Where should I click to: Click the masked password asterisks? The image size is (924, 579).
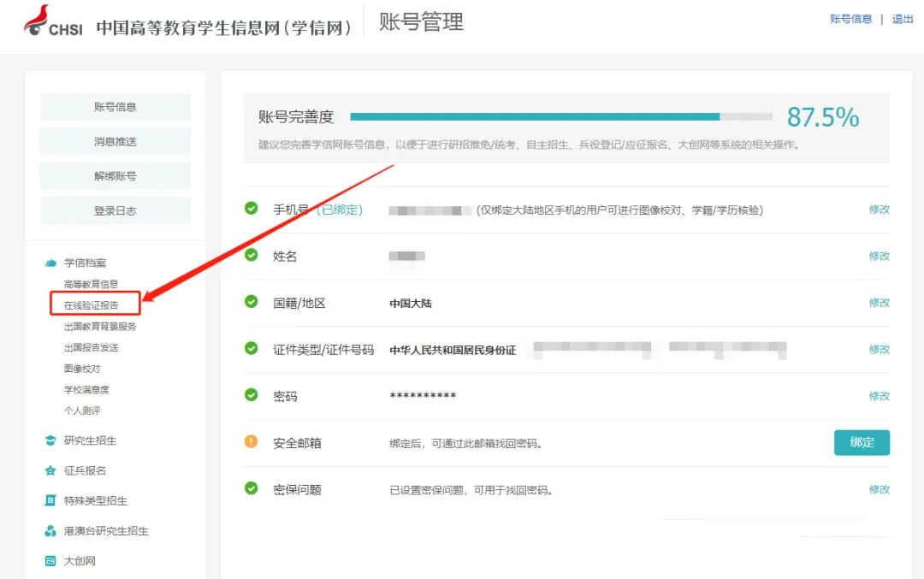423,396
